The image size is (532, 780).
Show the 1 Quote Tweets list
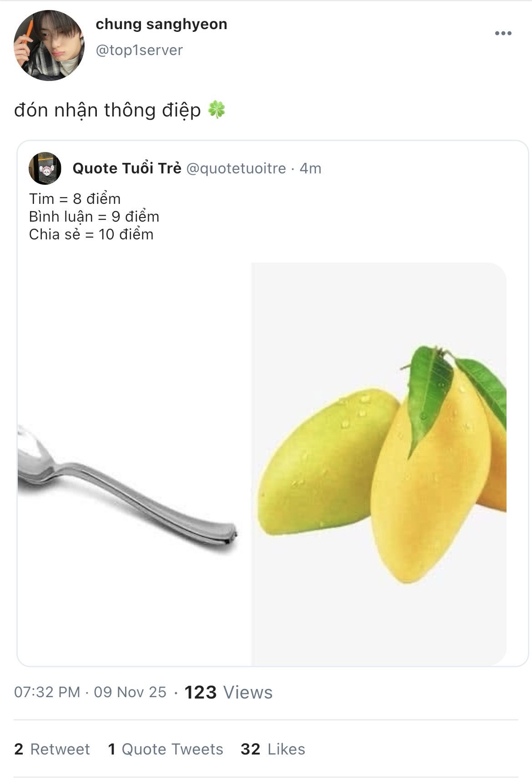[x=166, y=749]
